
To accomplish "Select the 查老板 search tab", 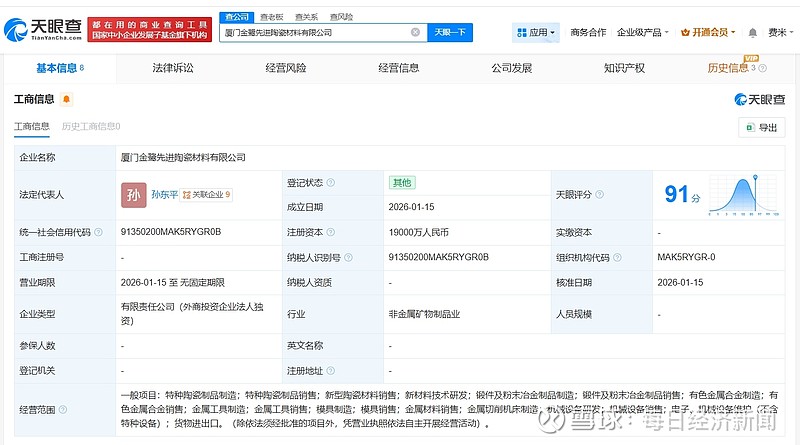I will coord(271,17).
